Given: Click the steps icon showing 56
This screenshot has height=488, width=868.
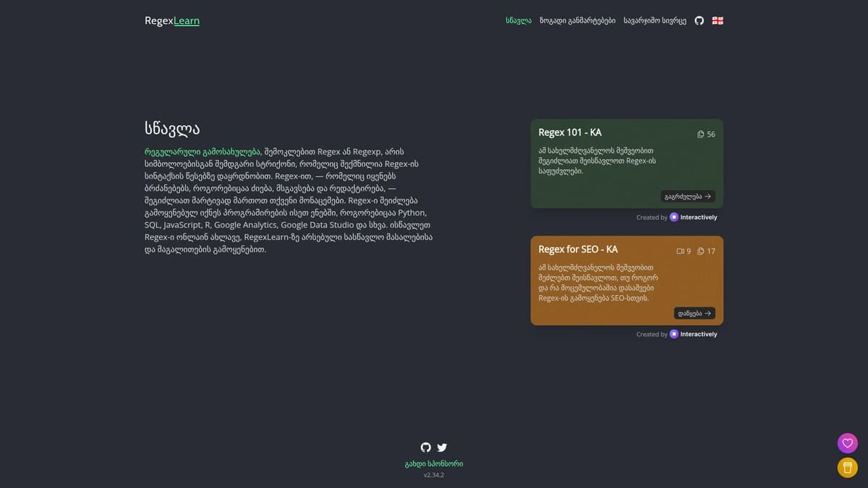Looking at the screenshot, I should point(700,134).
